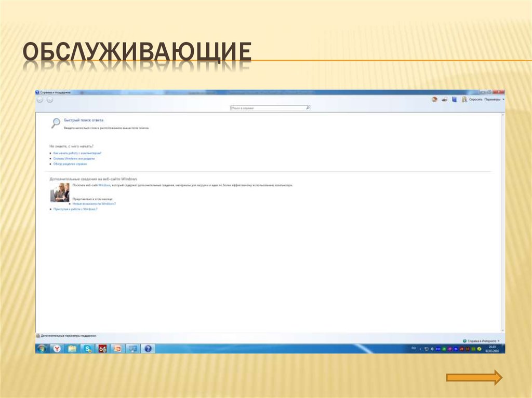Image resolution: width=532 pixels, height=398 pixels.
Task: Open Новые возможности Windows 7
Action: [94, 203]
